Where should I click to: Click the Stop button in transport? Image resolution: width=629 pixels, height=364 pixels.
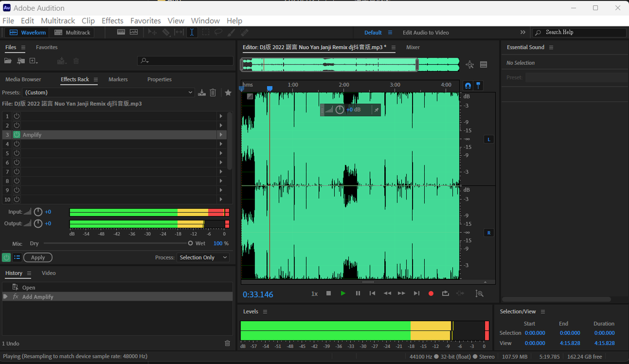pos(329,294)
